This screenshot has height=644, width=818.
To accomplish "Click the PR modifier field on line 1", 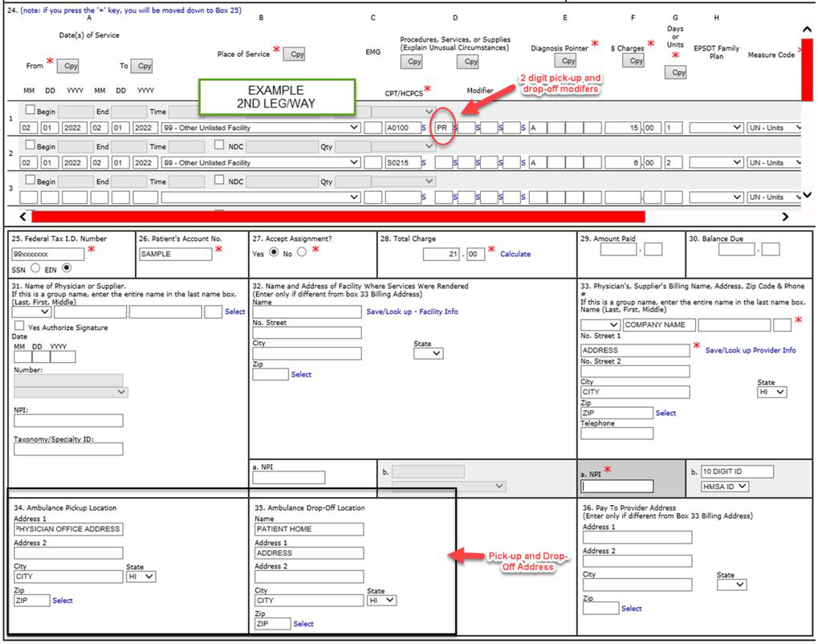I will tap(443, 128).
